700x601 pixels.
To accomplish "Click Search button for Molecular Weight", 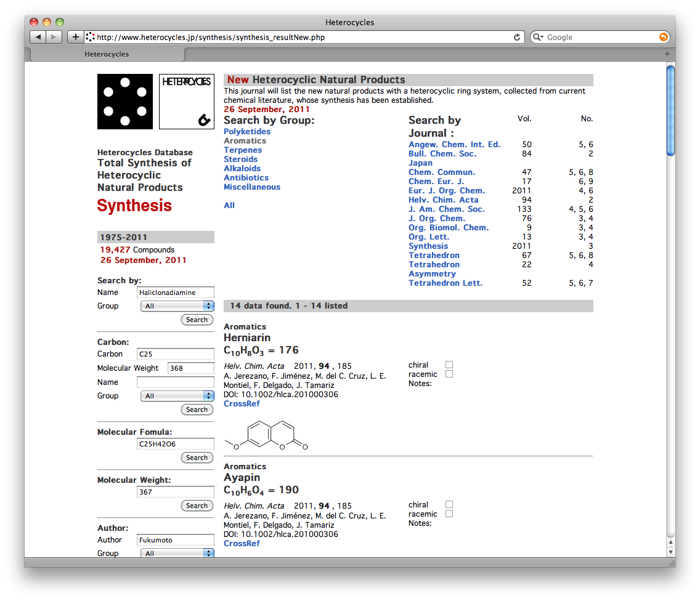I will pyautogui.click(x=197, y=506).
